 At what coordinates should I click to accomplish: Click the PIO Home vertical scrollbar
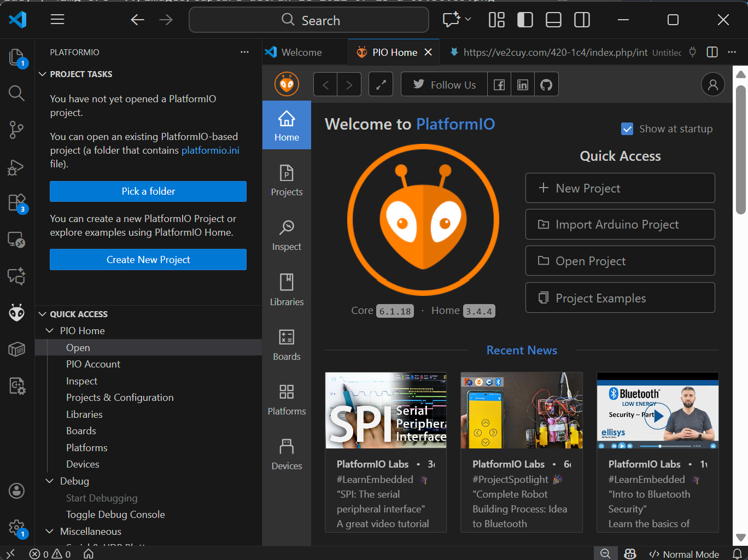click(740, 150)
